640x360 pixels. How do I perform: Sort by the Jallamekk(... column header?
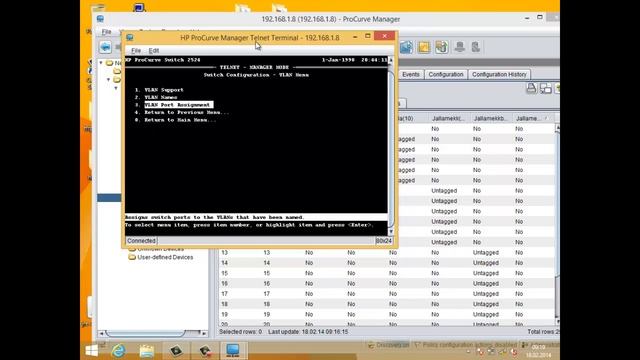448,118
